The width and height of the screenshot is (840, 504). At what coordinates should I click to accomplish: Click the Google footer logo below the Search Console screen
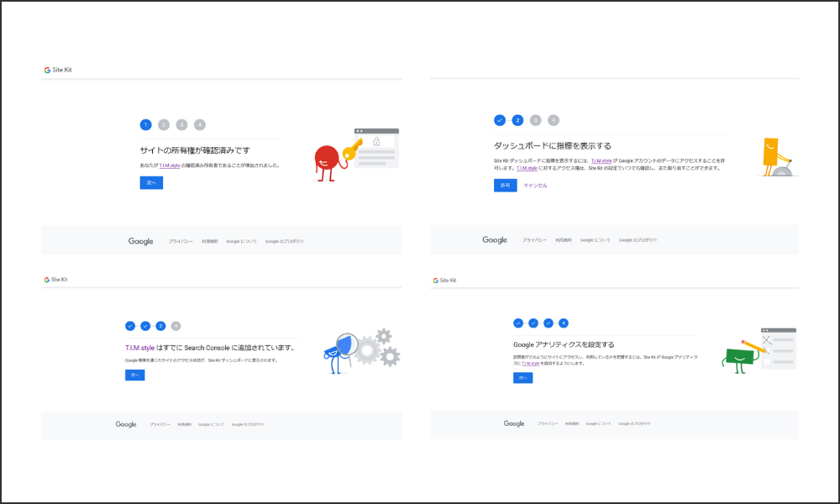pyautogui.click(x=126, y=424)
